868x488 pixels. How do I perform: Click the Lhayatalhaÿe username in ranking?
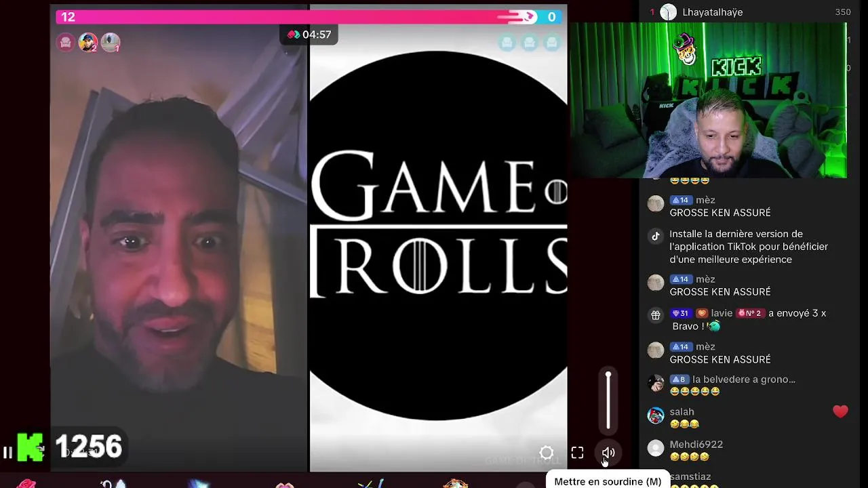click(x=713, y=12)
